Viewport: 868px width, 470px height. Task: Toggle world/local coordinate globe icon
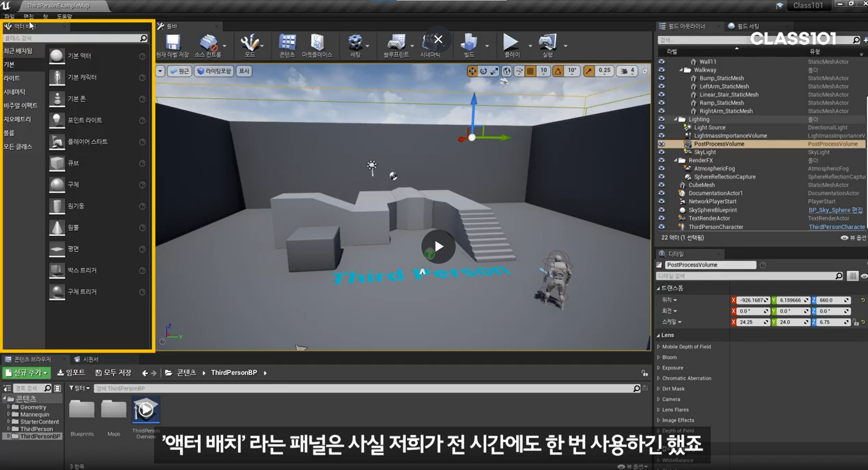pos(507,71)
